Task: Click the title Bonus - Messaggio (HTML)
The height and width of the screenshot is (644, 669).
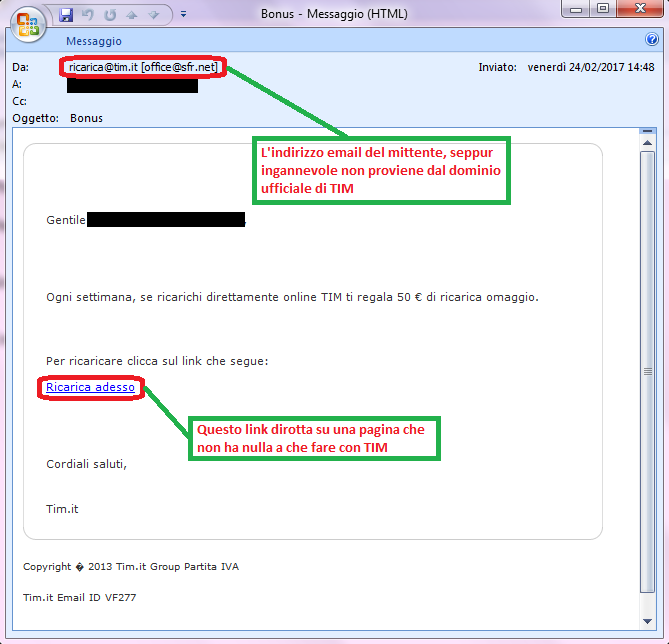Action: coord(334,14)
